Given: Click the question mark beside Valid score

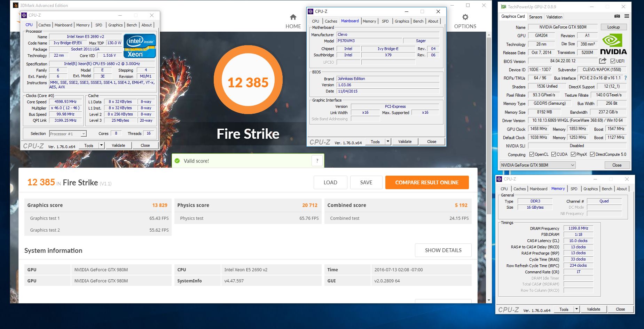Looking at the screenshot, I should pyautogui.click(x=317, y=161).
